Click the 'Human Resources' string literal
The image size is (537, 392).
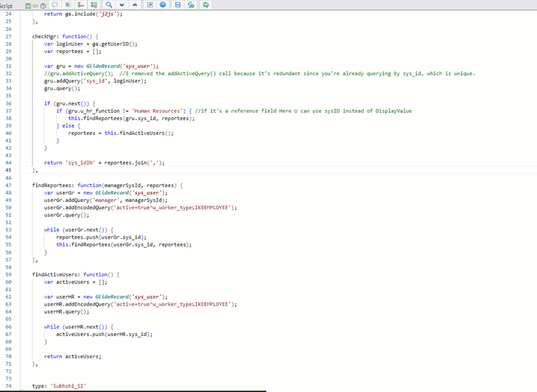point(157,111)
